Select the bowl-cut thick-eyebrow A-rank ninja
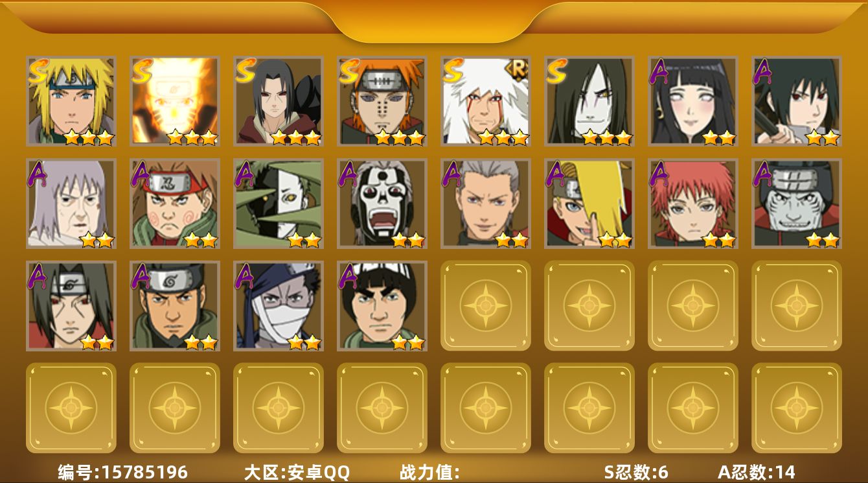Screen dimensions: 868x483 (382, 306)
